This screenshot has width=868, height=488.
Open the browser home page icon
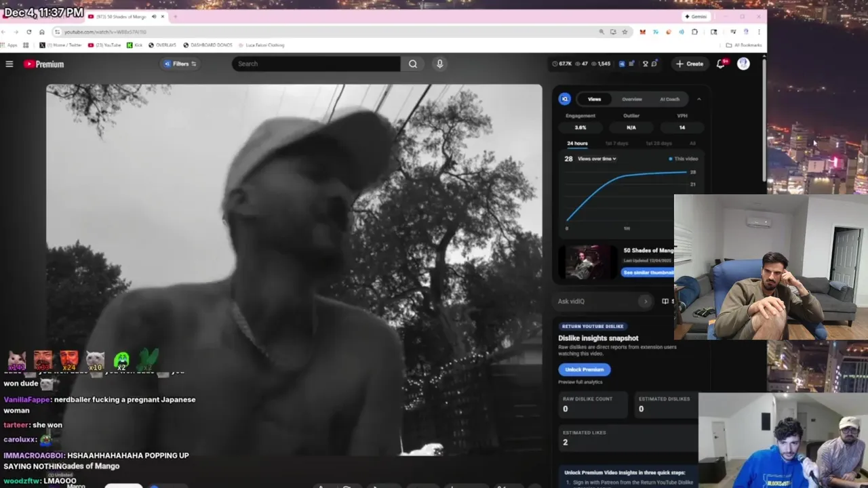(41, 32)
